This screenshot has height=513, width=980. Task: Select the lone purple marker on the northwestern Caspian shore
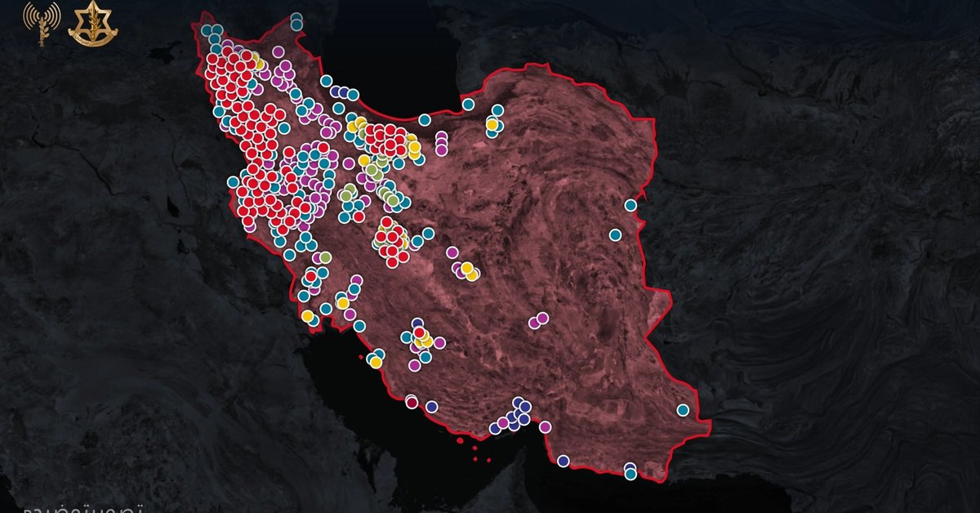[x=278, y=52]
